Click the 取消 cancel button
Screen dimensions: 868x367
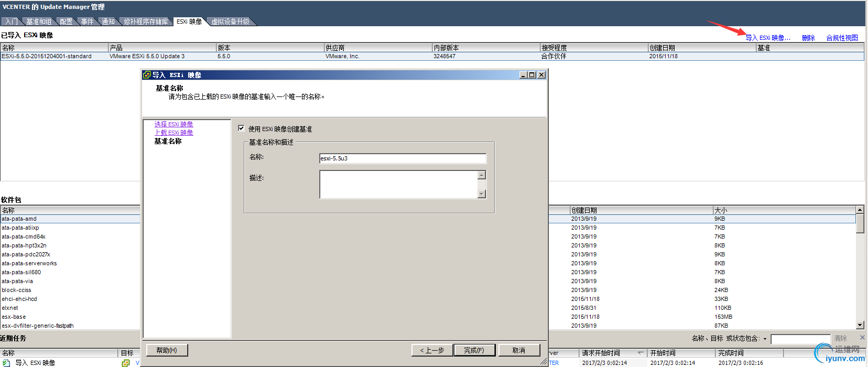[x=519, y=350]
